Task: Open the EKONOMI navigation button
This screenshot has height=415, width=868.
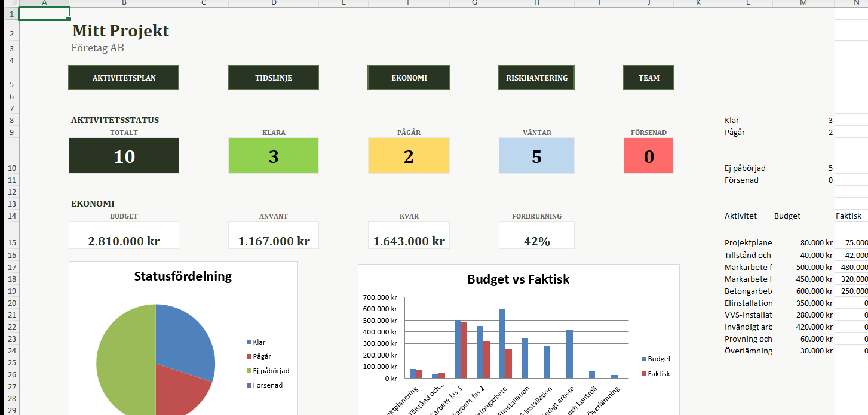Action: pos(409,78)
